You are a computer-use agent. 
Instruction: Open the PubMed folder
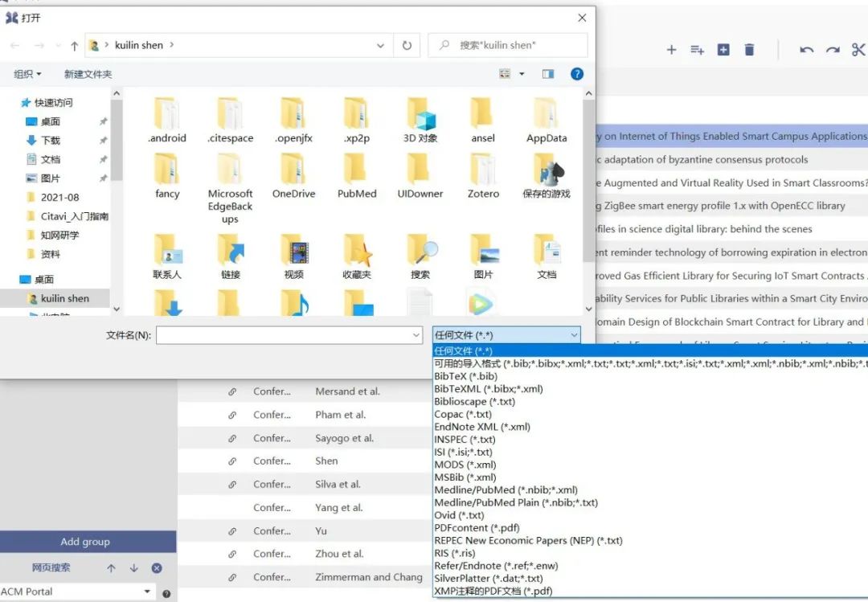(357, 176)
